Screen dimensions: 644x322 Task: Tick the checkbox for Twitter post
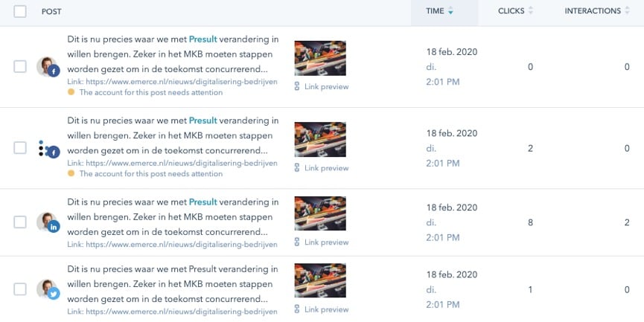[20, 289]
